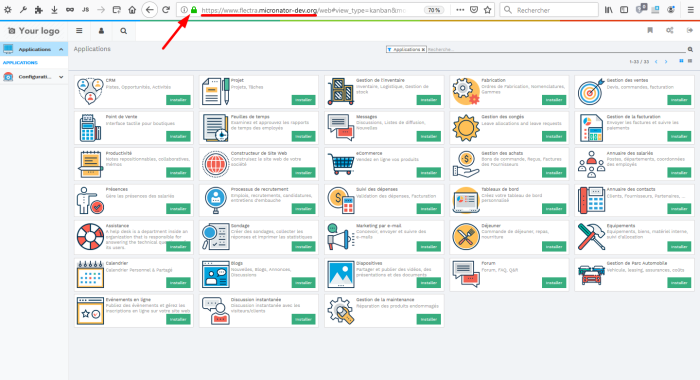Select the Assistance lifebuoy icon
The height and width of the screenshot is (380, 700).
[x=90, y=237]
